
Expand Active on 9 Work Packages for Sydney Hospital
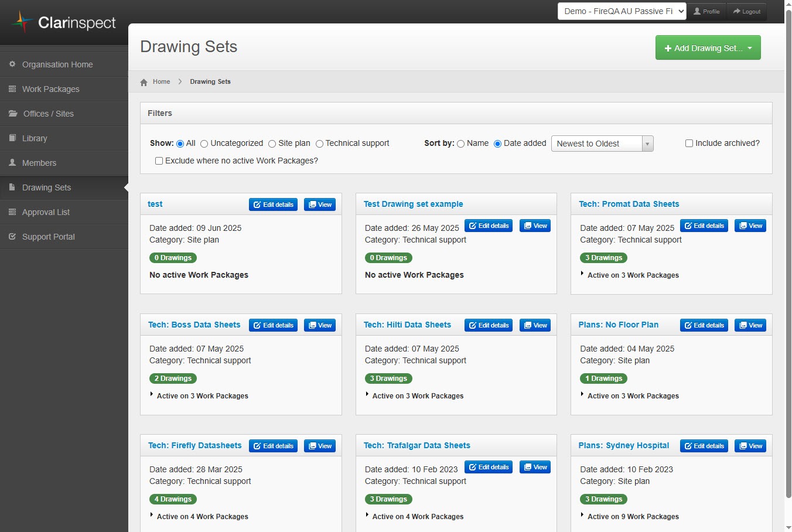click(x=633, y=517)
